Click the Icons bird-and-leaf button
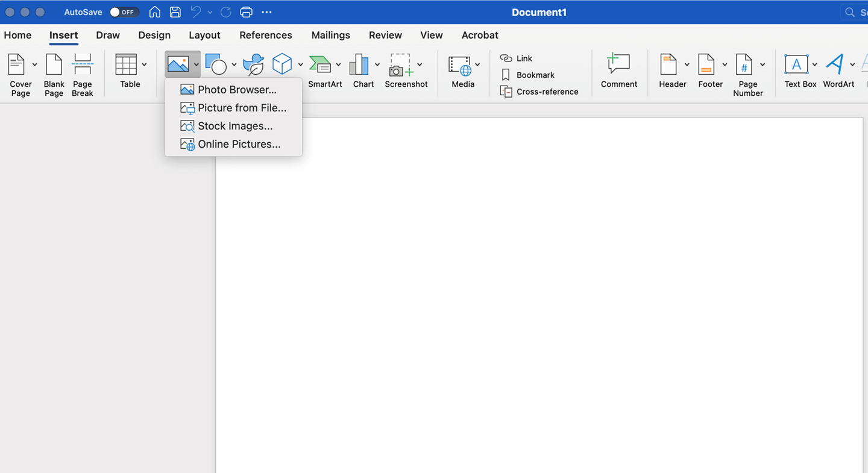This screenshot has height=473, width=868. coord(253,64)
